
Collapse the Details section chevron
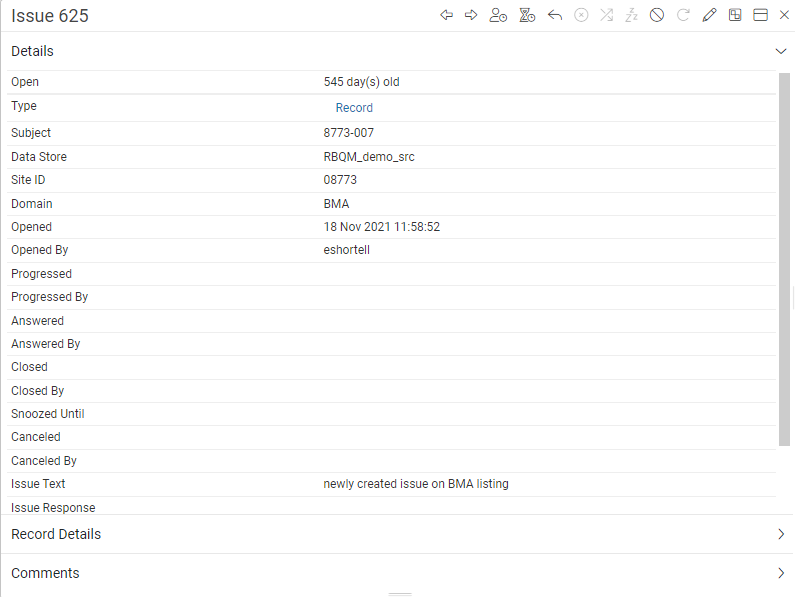(781, 51)
